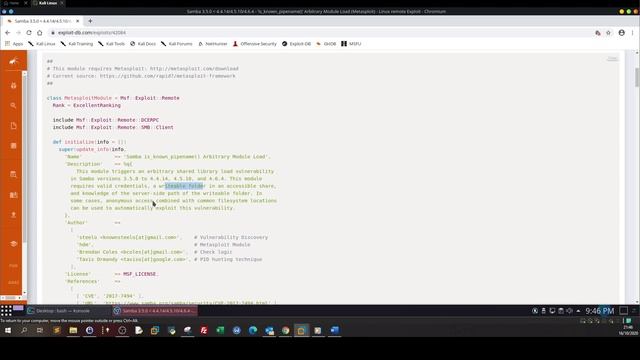Viewport: 640px width, 360px height.
Task: Open the Chromium three-dot menu
Action: (x=633, y=33)
